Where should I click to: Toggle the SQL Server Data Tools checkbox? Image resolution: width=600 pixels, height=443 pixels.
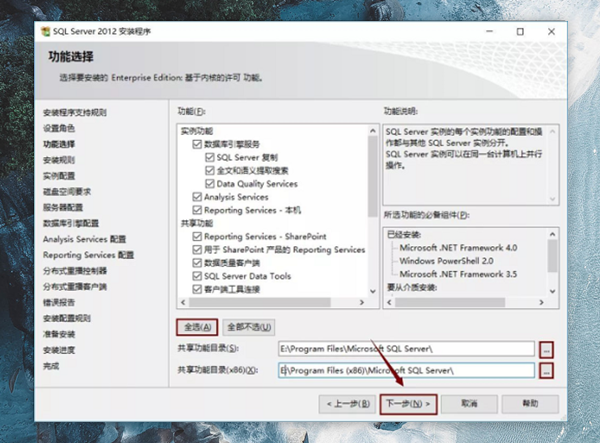[197, 276]
